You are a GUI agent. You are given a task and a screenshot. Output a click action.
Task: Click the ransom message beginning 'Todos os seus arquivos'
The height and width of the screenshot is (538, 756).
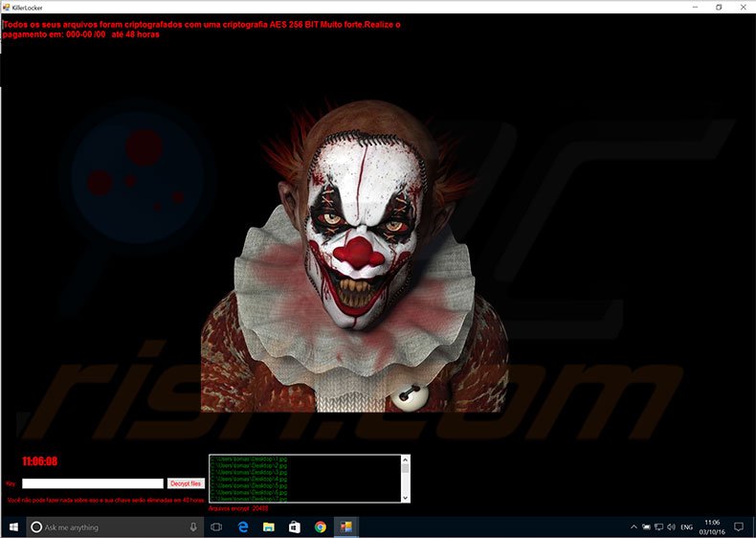[201, 30]
